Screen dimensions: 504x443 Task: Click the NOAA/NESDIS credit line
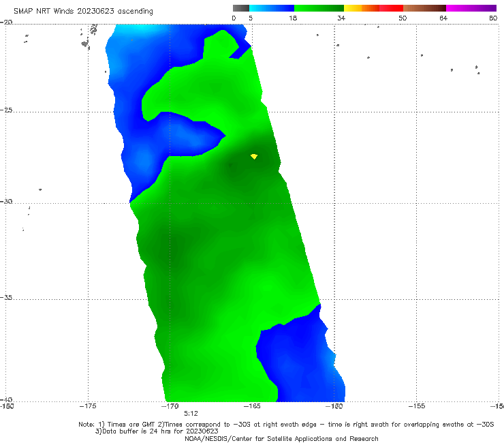pos(281,438)
